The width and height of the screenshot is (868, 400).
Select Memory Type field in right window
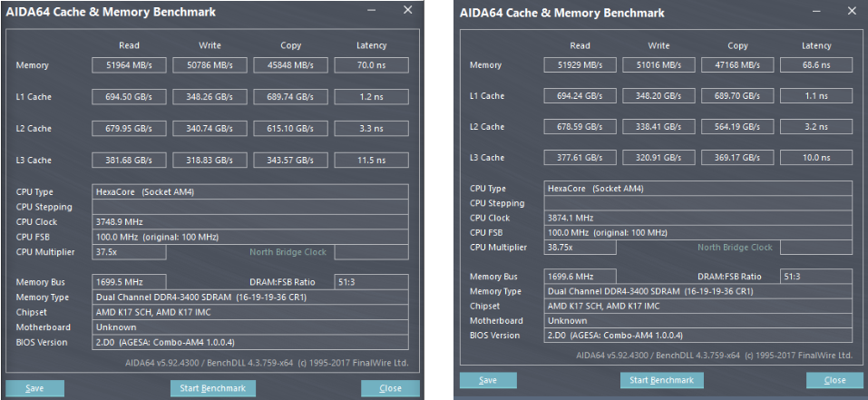pyautogui.click(x=698, y=291)
